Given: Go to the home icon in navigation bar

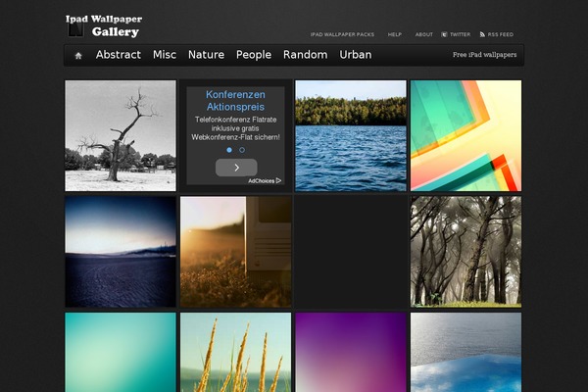Looking at the screenshot, I should 78,56.
